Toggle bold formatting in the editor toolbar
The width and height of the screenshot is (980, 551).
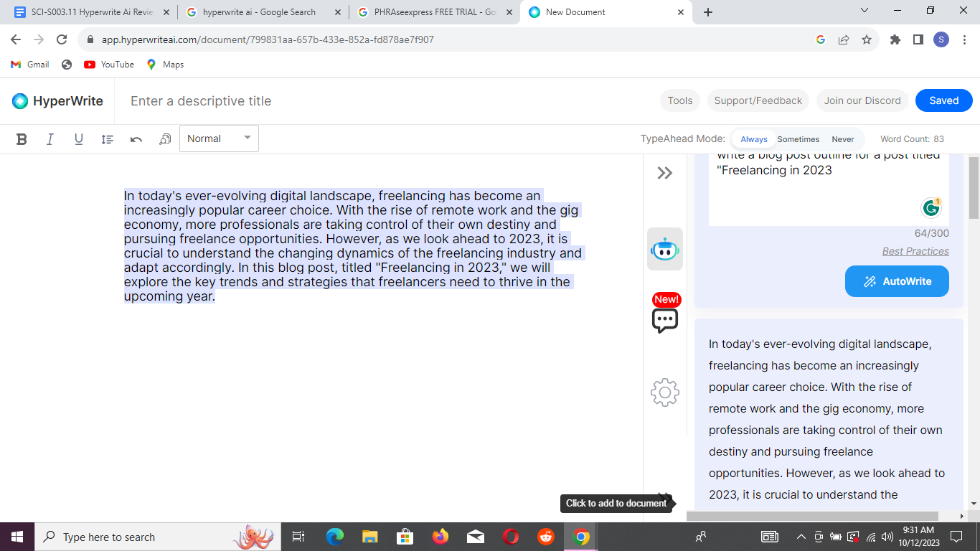(21, 138)
